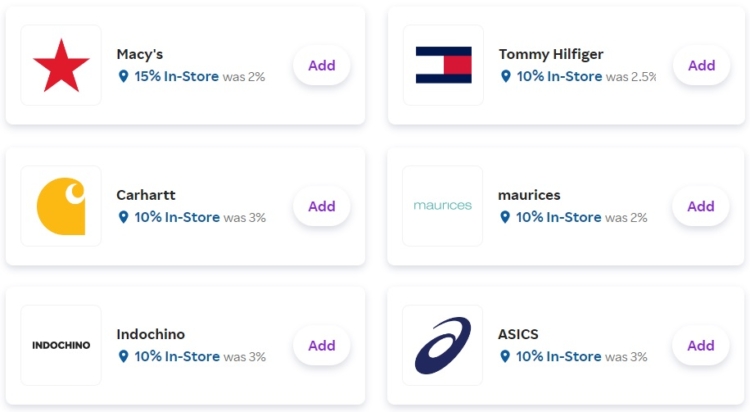Click the Macy's red star logo
The height and width of the screenshot is (412, 750).
[x=61, y=65]
